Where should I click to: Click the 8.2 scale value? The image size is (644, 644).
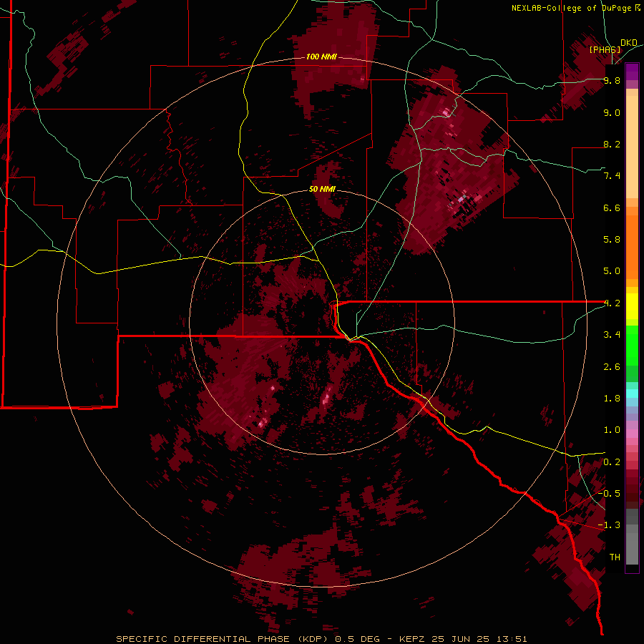[612, 144]
